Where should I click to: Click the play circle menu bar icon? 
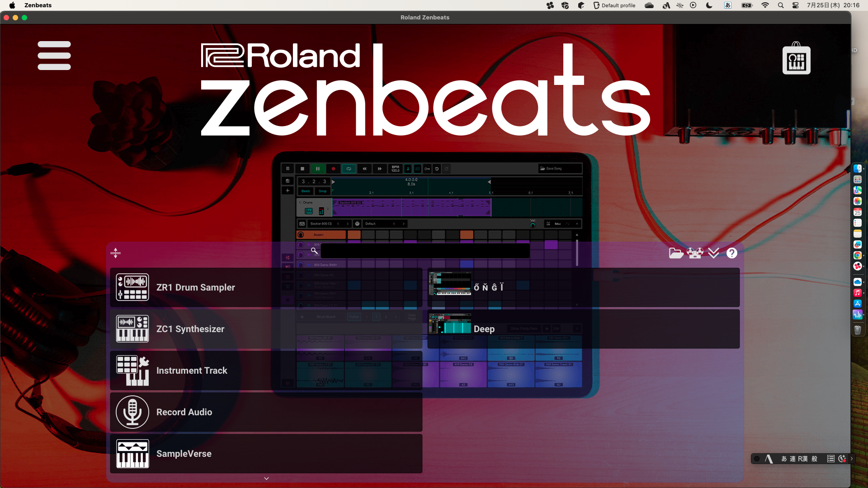(x=693, y=5)
